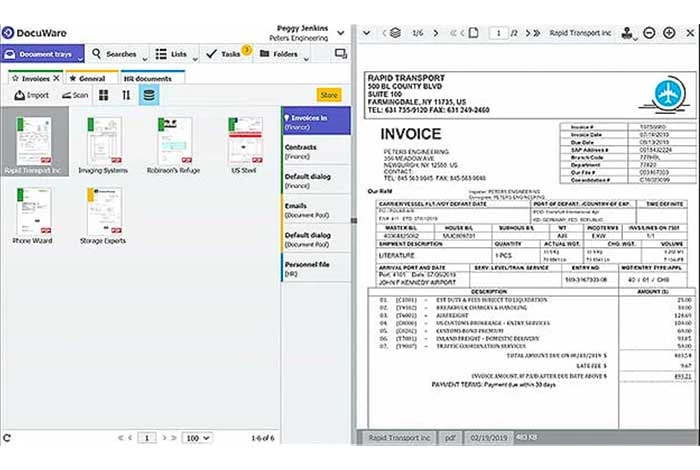Toggle the Invoices tab favorite star
The width and height of the screenshot is (700, 470).
[x=15, y=78]
